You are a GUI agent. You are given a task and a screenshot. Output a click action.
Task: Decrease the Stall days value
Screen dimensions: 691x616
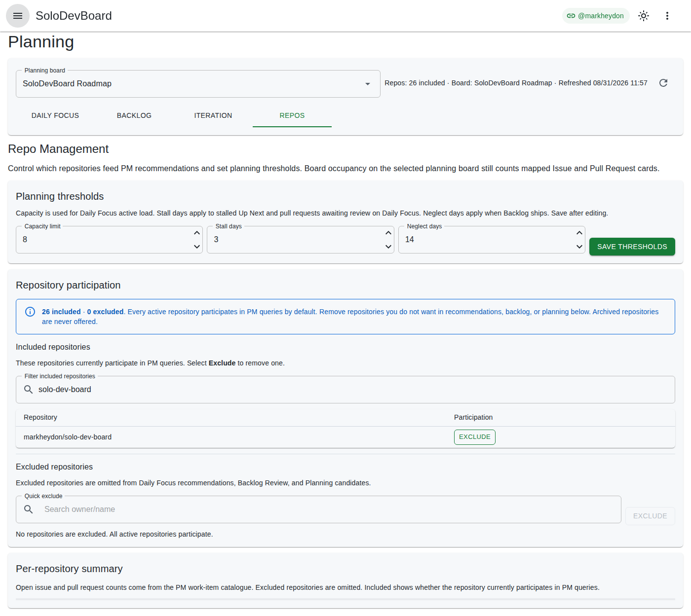point(388,247)
